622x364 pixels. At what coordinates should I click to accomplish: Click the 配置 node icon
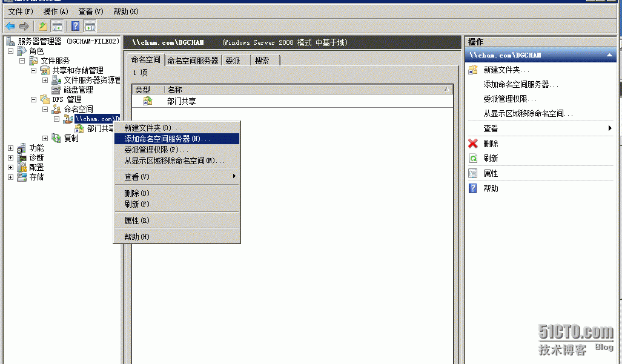[x=22, y=167]
